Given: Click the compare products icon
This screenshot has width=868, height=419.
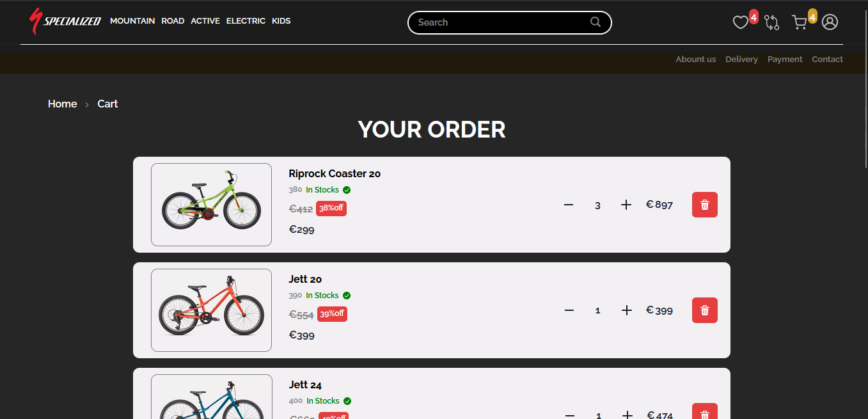Looking at the screenshot, I should coord(771,22).
